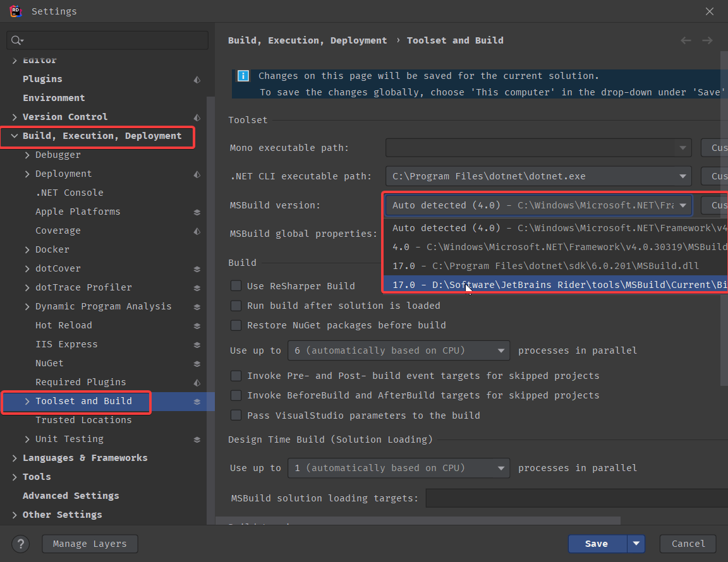Click the forward navigation arrow icon

[707, 40]
